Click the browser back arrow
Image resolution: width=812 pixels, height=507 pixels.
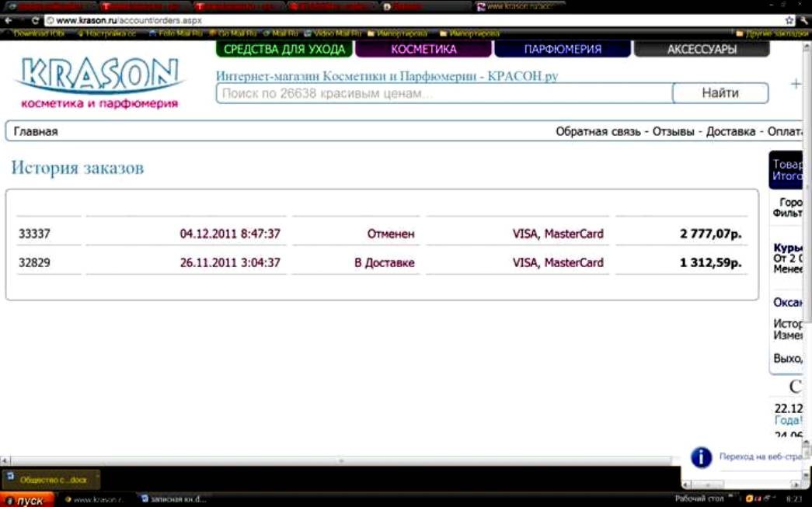9,21
